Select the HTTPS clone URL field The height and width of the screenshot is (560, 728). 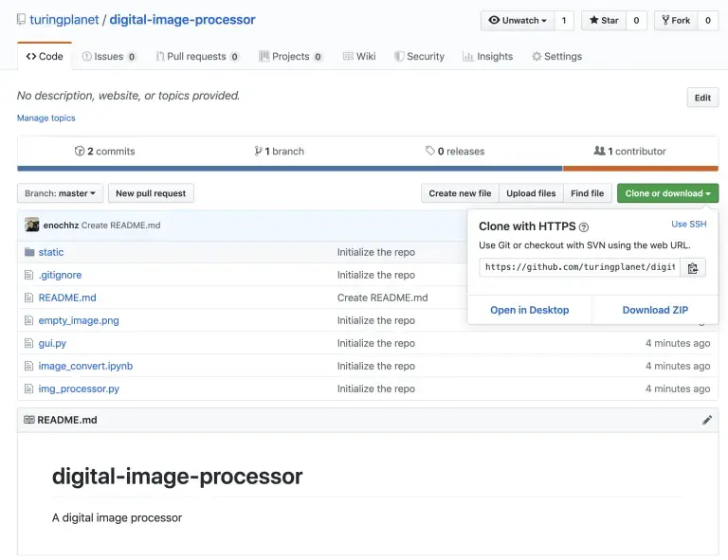click(580, 268)
